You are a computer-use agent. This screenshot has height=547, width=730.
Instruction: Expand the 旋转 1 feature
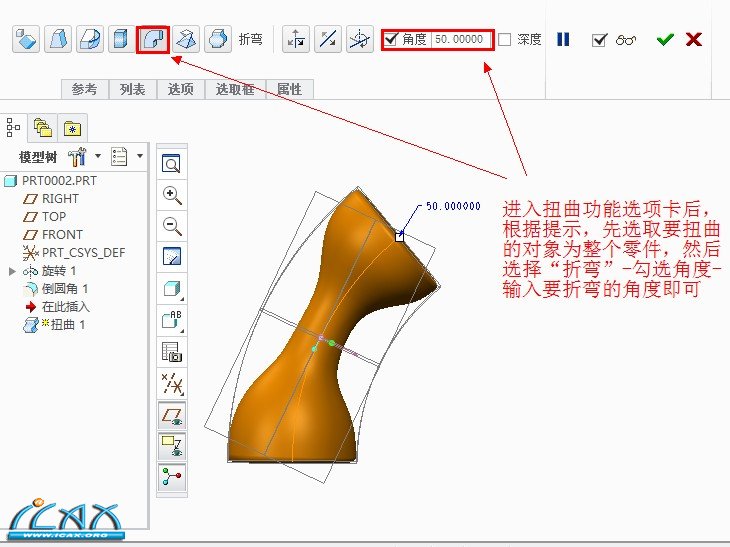(12, 271)
